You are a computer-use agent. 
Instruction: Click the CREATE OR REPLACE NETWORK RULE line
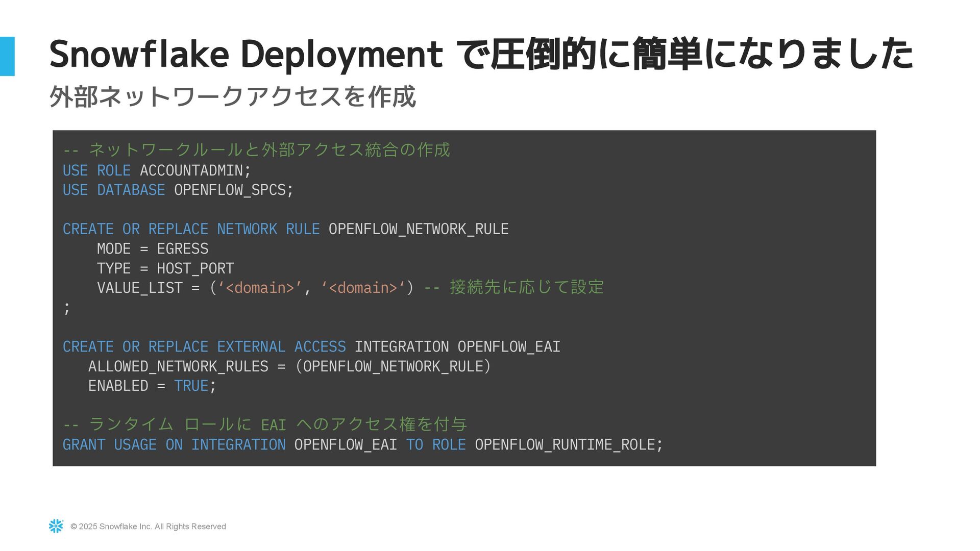click(x=285, y=229)
